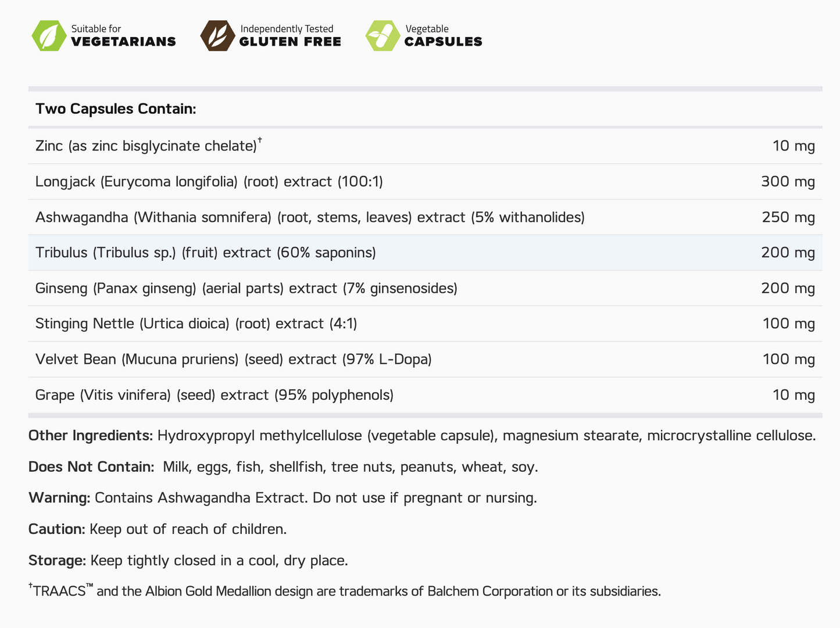The height and width of the screenshot is (628, 840).
Task: Click the 300 mg Longjack amount
Action: [x=788, y=182]
